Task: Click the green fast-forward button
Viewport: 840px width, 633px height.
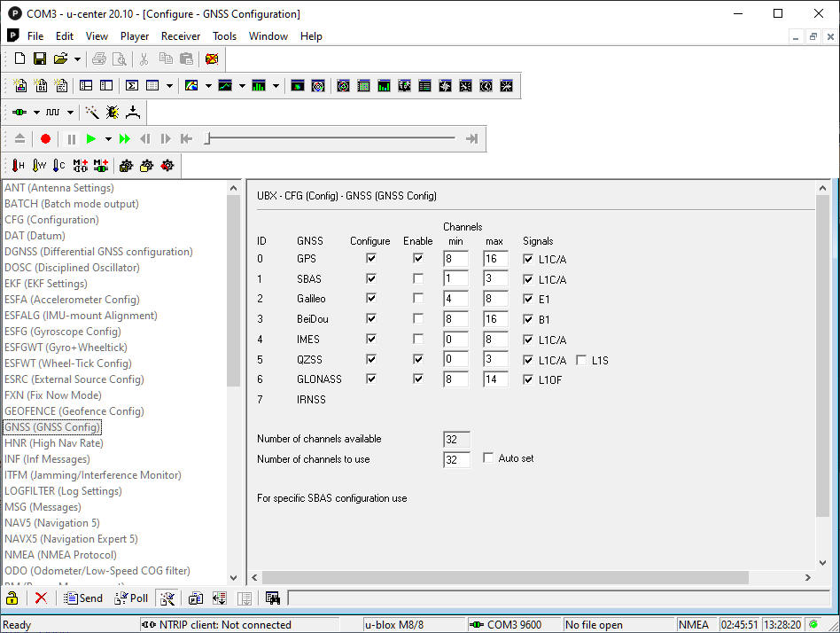Action: click(x=124, y=139)
